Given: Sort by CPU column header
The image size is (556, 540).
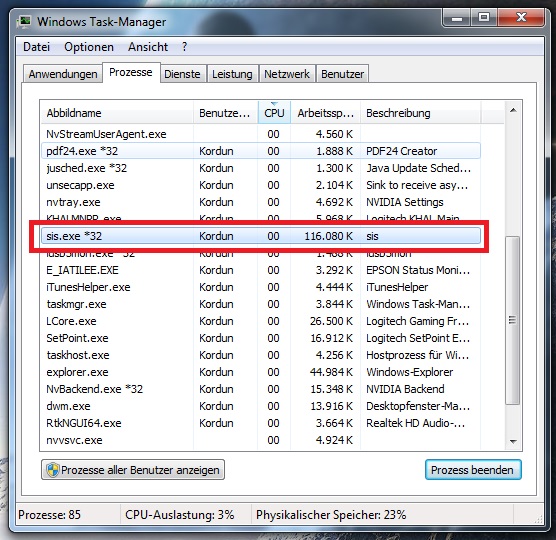Looking at the screenshot, I should tap(274, 113).
